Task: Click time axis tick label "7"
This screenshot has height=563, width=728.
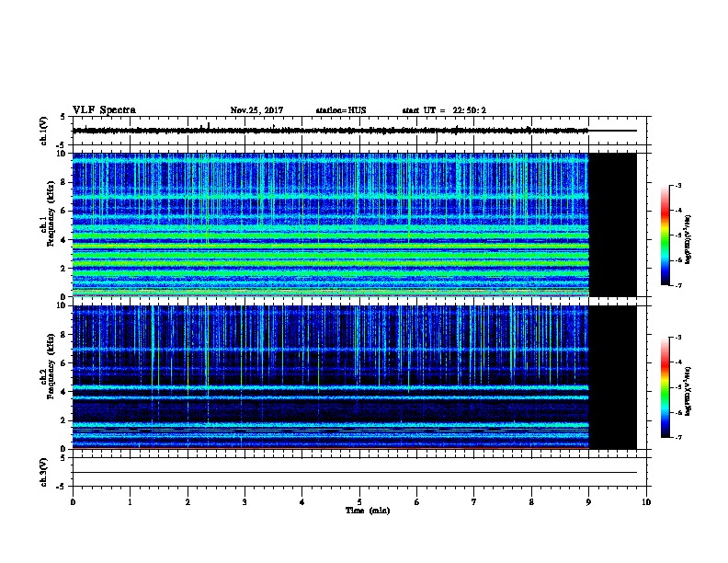Action: coord(474,501)
